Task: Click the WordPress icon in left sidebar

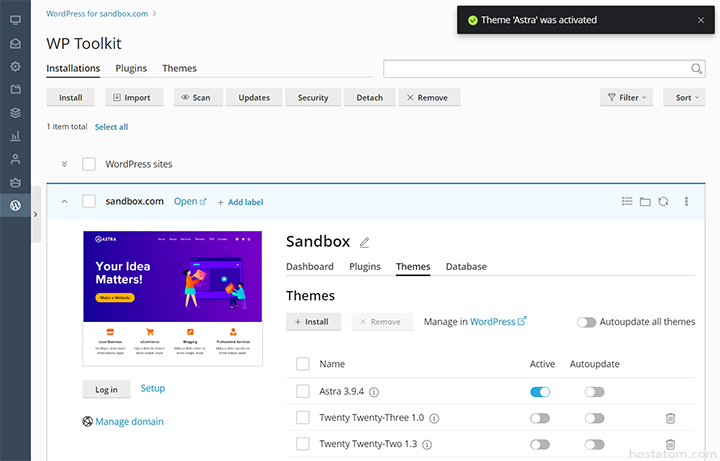Action: (x=15, y=205)
